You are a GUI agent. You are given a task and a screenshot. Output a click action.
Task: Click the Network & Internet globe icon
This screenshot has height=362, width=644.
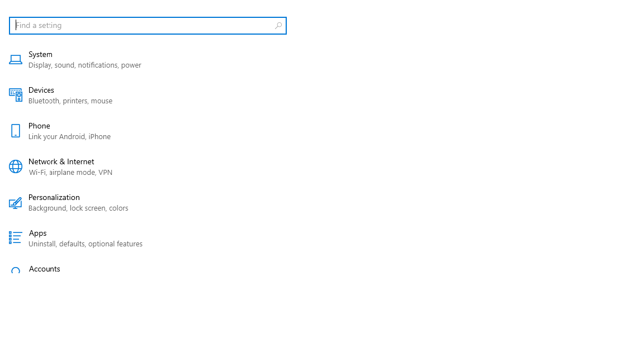pyautogui.click(x=16, y=166)
